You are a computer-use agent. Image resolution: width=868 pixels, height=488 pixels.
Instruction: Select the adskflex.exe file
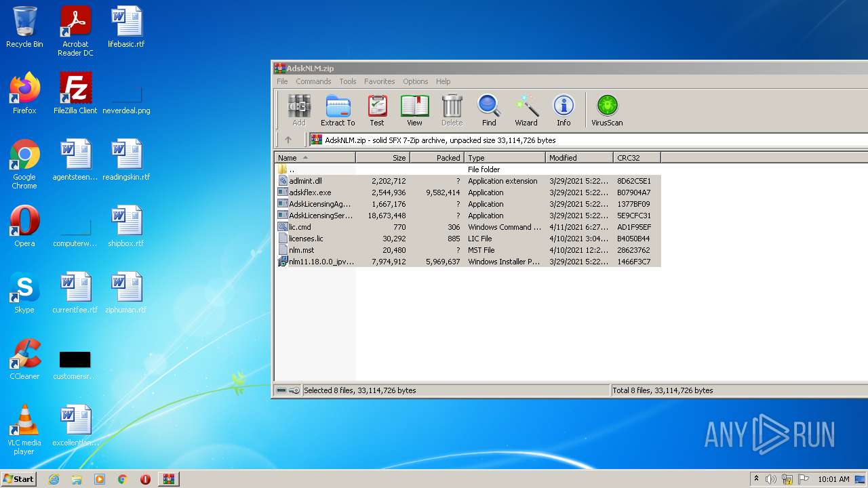pyautogui.click(x=467, y=192)
